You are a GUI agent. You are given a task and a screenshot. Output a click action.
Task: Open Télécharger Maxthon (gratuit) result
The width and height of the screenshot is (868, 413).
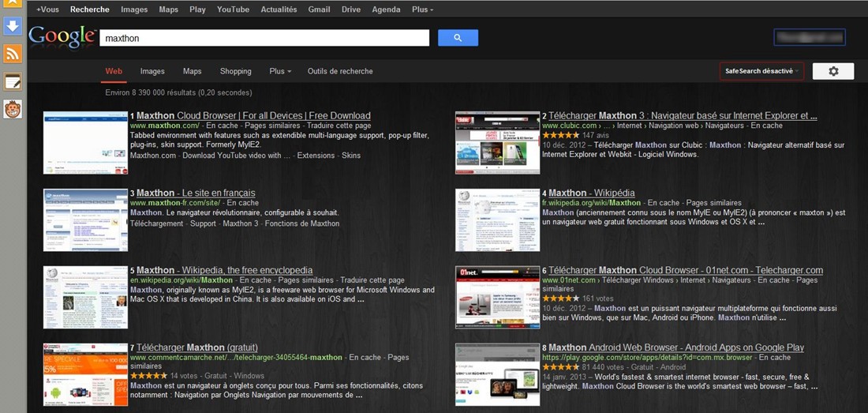tap(197, 347)
